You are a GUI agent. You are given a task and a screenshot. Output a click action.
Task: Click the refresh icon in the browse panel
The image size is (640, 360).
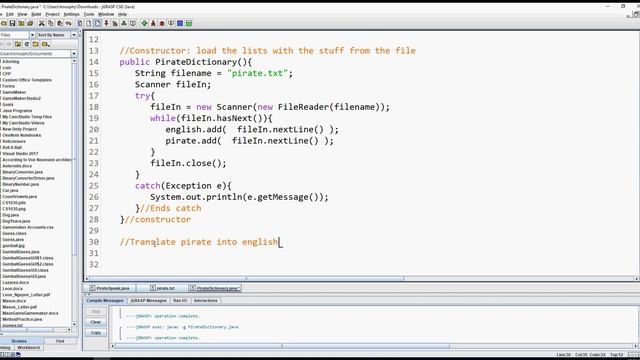(x=27, y=44)
